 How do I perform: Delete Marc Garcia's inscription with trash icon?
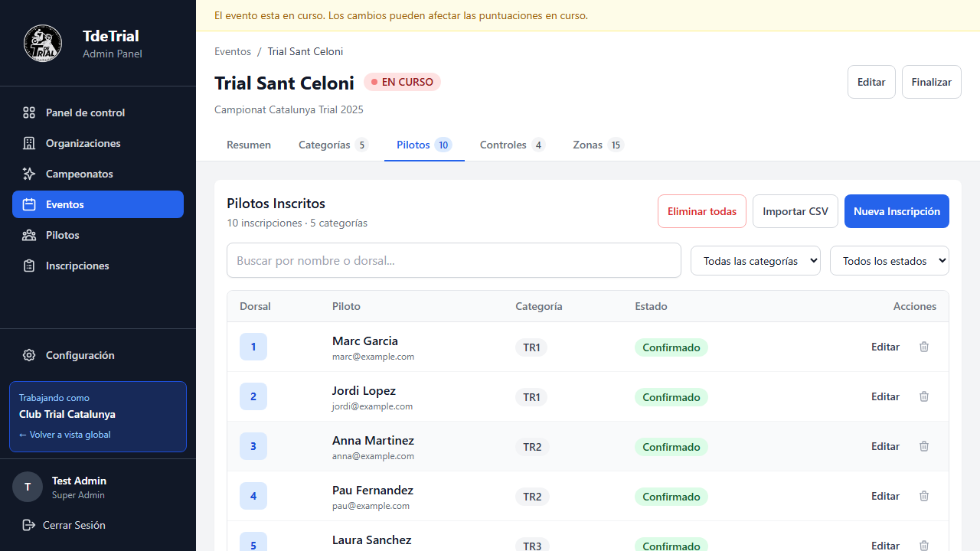924,347
